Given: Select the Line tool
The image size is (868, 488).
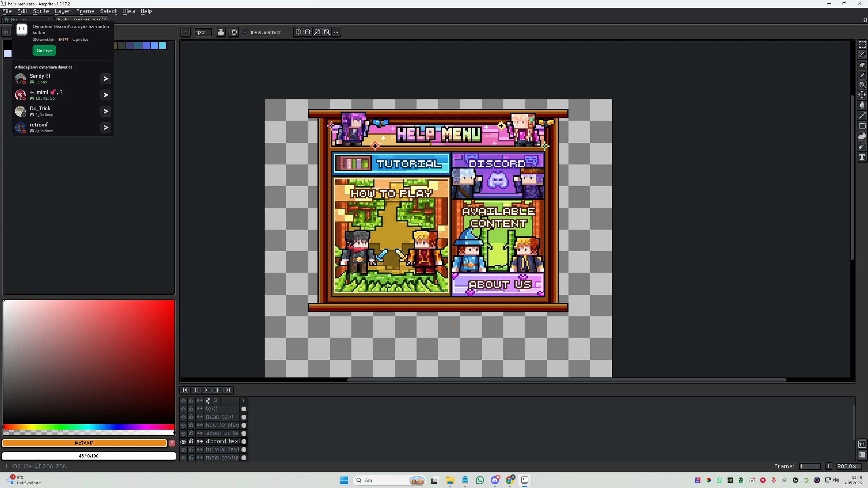Looking at the screenshot, I should pos(862,116).
